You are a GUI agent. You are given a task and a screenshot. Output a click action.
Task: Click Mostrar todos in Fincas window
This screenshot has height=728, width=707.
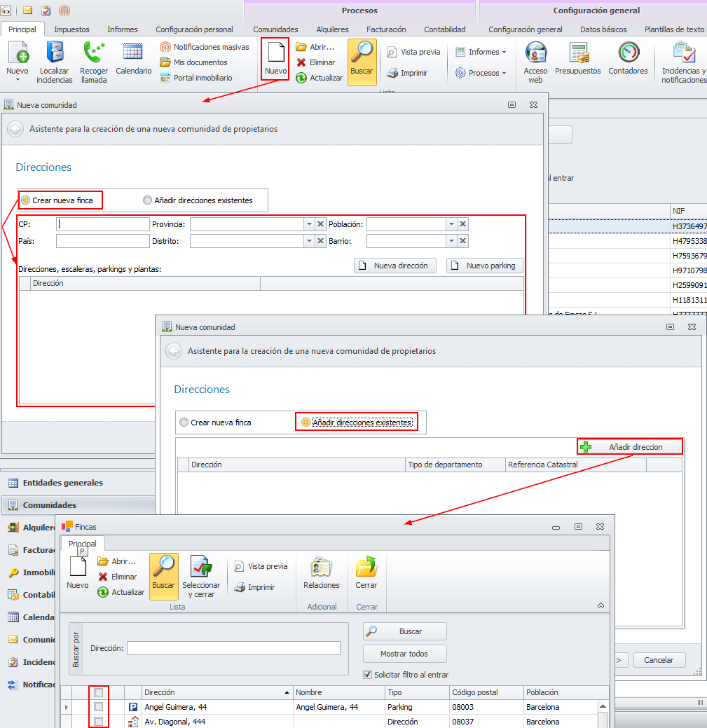tap(404, 654)
